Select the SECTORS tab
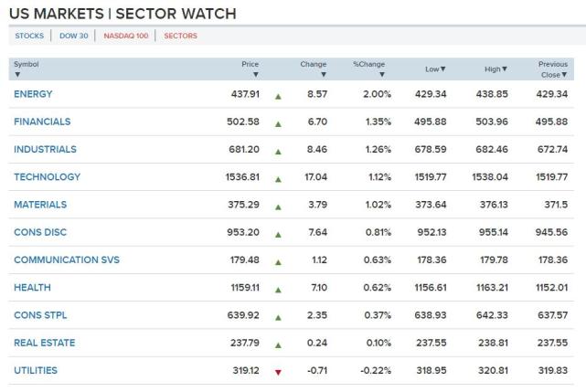Viewport: 586px width, 392px height. (x=180, y=36)
